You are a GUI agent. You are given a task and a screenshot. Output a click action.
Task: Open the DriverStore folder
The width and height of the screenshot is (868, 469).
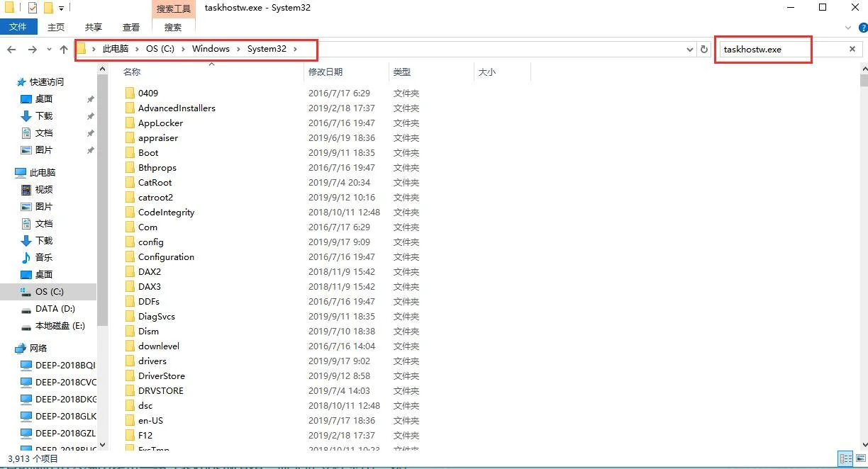click(x=161, y=375)
